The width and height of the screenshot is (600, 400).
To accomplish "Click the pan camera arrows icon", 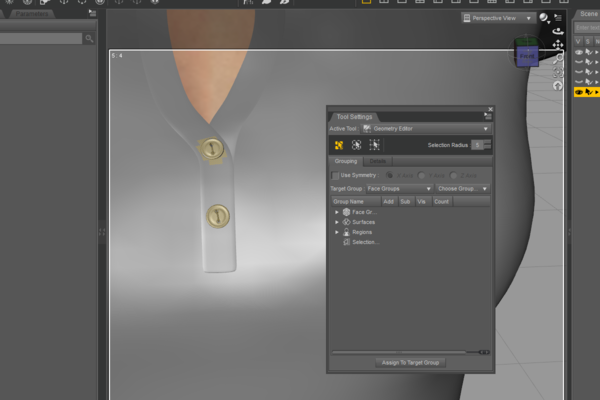I will (558, 45).
